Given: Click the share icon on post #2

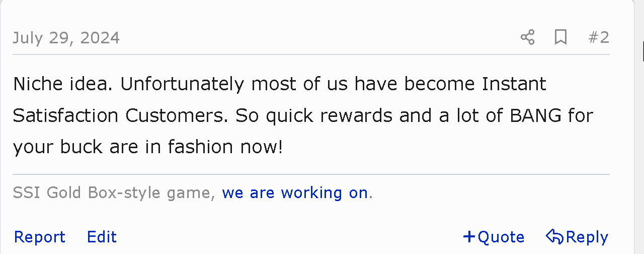Looking at the screenshot, I should click(x=527, y=37).
